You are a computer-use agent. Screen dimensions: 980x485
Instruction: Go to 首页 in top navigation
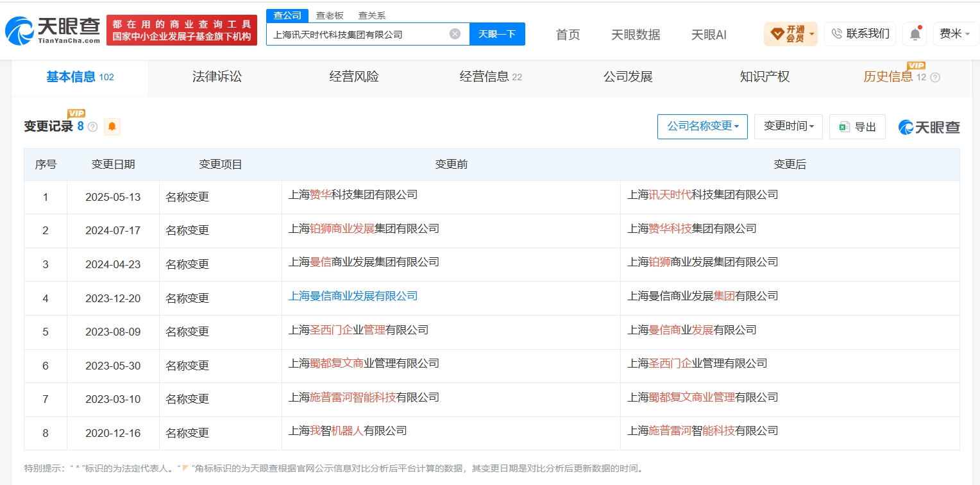(568, 35)
